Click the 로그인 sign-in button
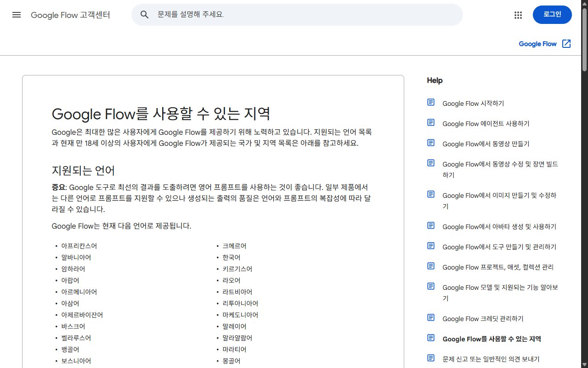 [552, 15]
